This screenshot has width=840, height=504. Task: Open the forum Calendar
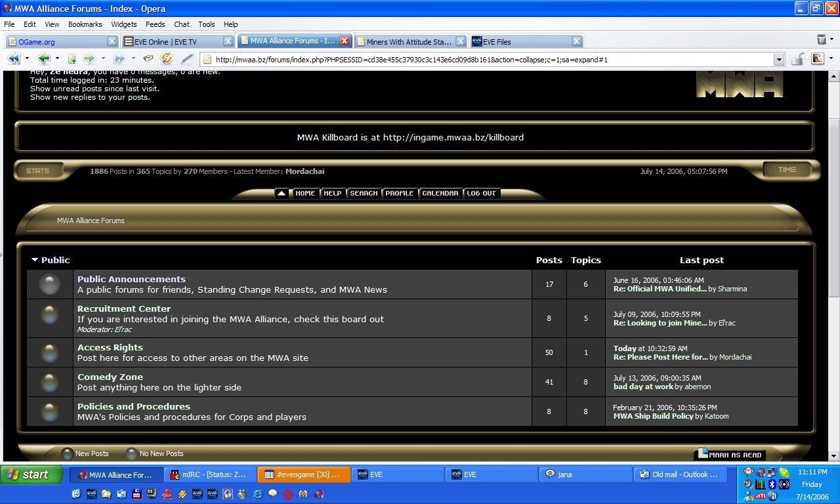[x=440, y=193]
